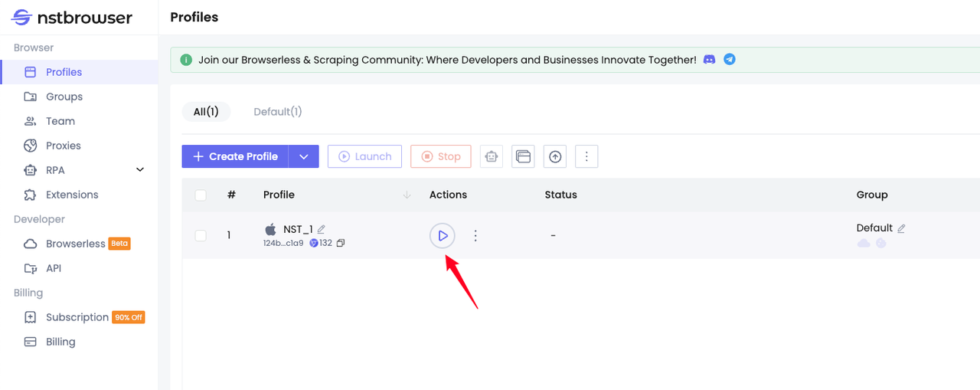Click the browser windows toolbar icon
The height and width of the screenshot is (390, 980).
coord(524,156)
